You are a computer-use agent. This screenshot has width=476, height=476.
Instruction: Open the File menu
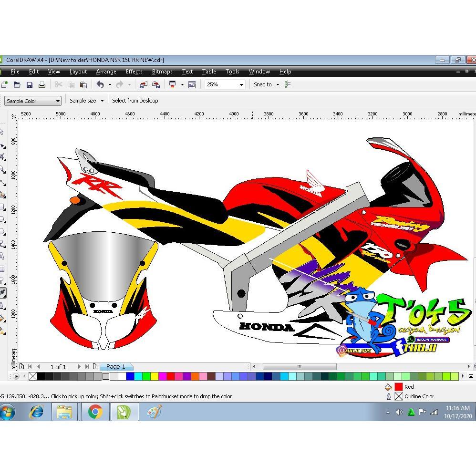15,72
